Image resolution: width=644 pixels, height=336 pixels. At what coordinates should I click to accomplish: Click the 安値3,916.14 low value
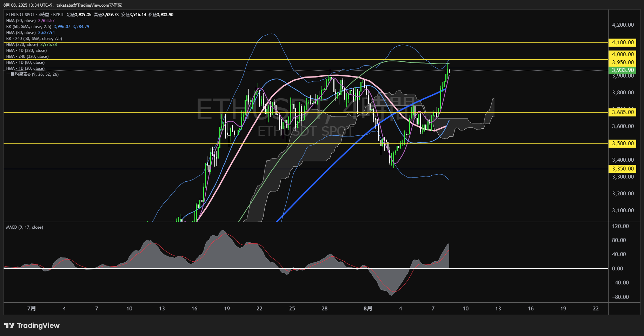tap(134, 15)
